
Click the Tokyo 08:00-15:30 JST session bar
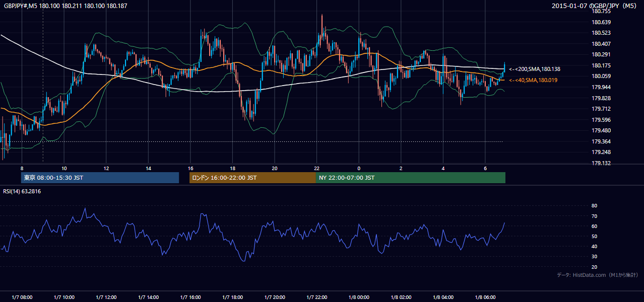100,178
